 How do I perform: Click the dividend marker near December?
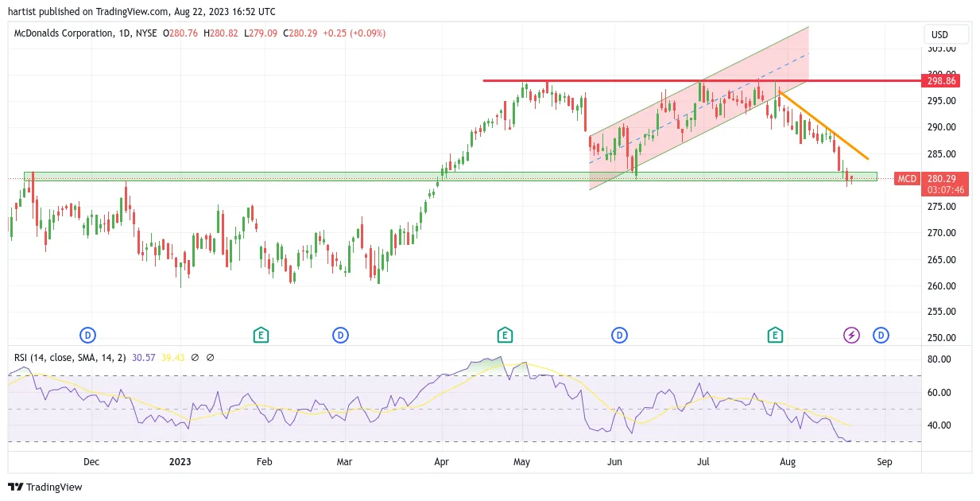coord(87,335)
